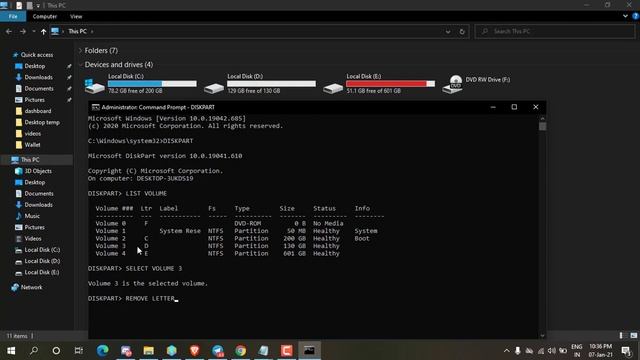Open the View ribbon tab

point(76,16)
